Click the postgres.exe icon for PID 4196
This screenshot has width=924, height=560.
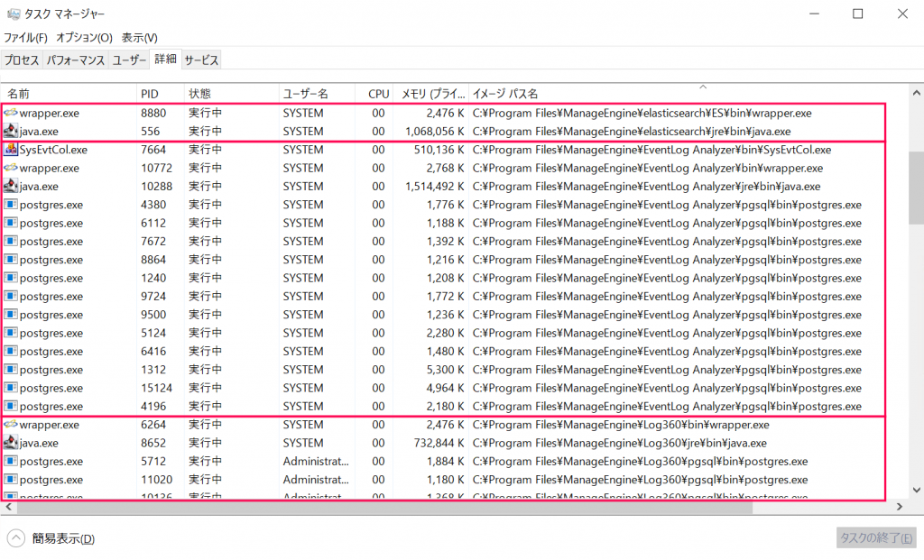pyautogui.click(x=11, y=406)
